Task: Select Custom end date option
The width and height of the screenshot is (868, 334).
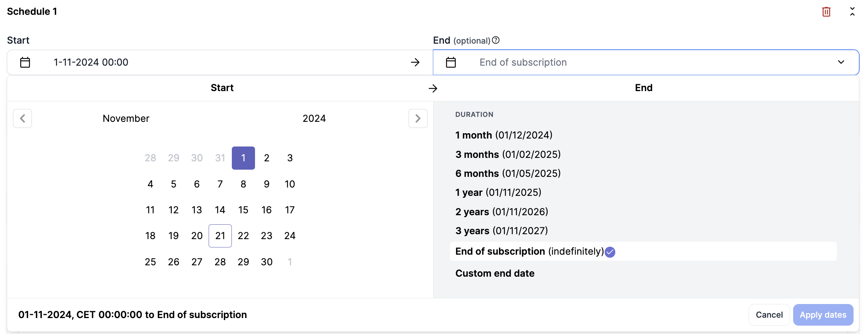Action: tap(495, 273)
